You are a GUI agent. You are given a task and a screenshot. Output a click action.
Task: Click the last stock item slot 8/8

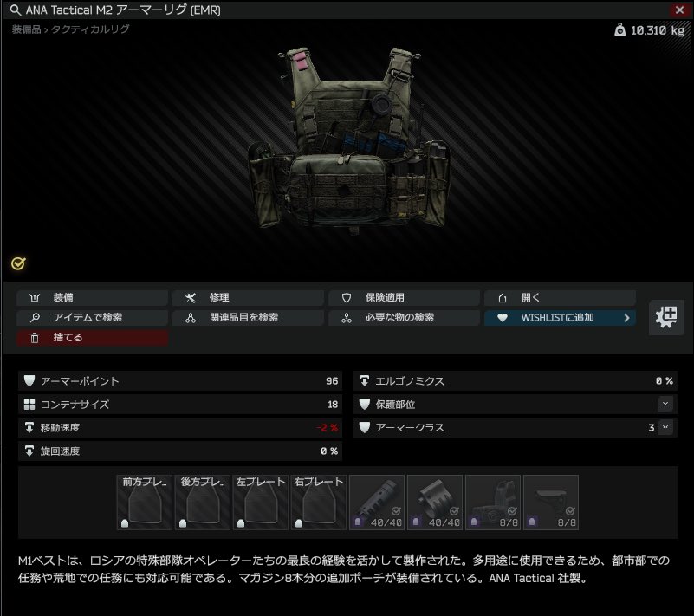550,503
